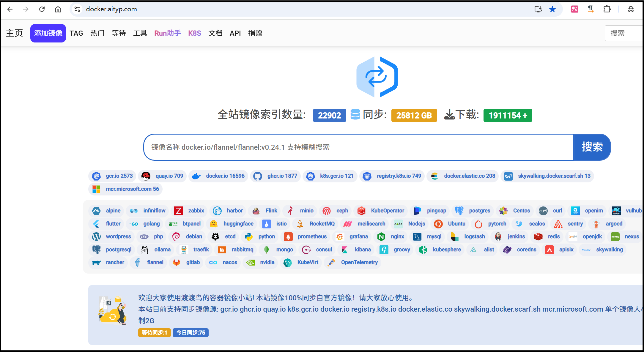644x352 pixels.
Task: Open the K8S menu item
Action: pyautogui.click(x=195, y=33)
